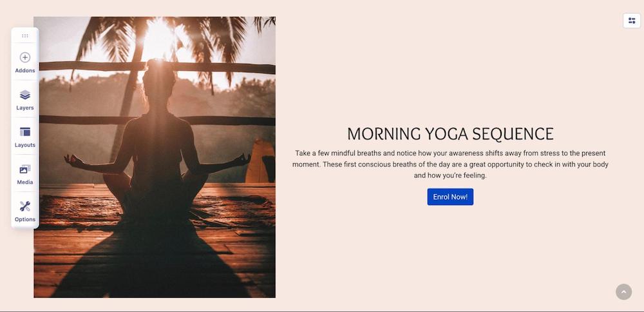
Task: Click the Enrol Now! button
Action: pos(450,197)
